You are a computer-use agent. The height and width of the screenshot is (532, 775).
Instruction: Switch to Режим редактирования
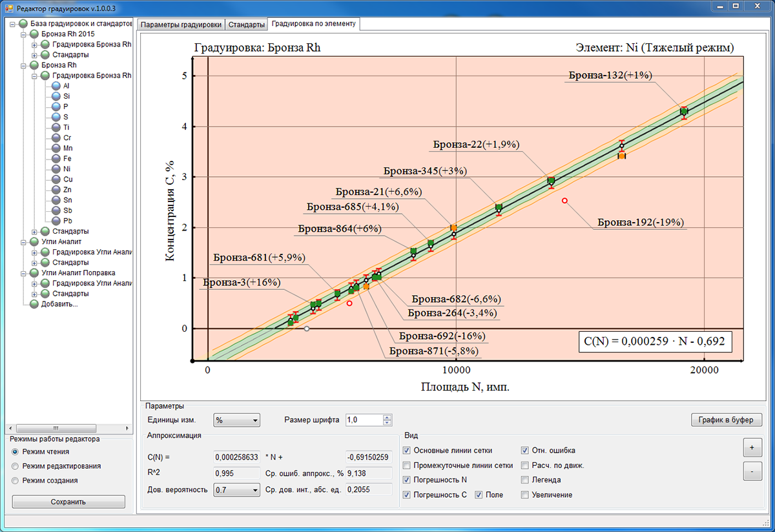pyautogui.click(x=15, y=466)
